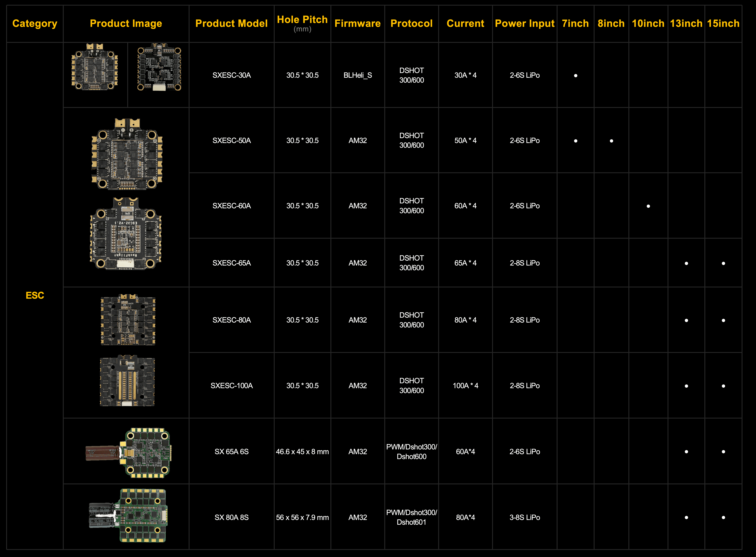Click the Firmware column header
This screenshot has width=756, height=557.
pos(357,23)
